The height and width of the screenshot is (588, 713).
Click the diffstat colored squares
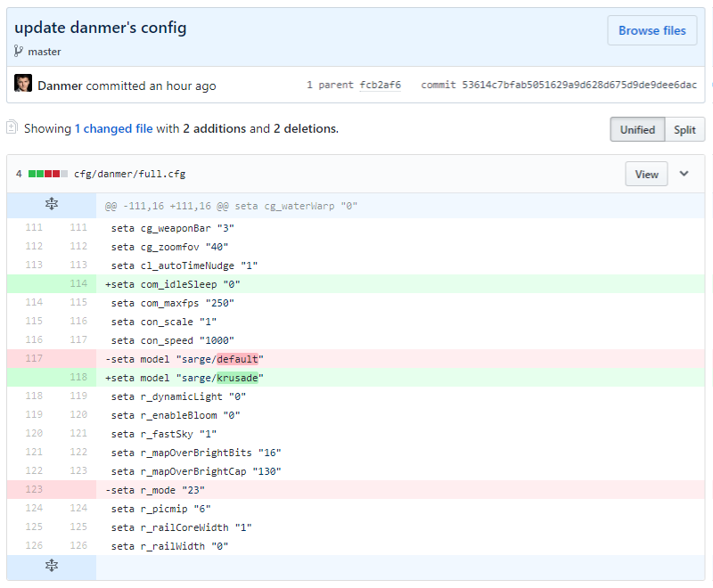click(48, 174)
